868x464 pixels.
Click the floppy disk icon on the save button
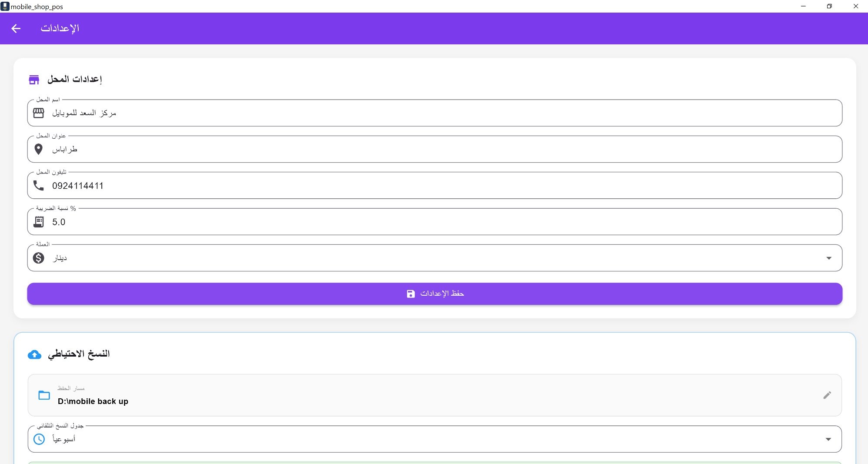411,294
